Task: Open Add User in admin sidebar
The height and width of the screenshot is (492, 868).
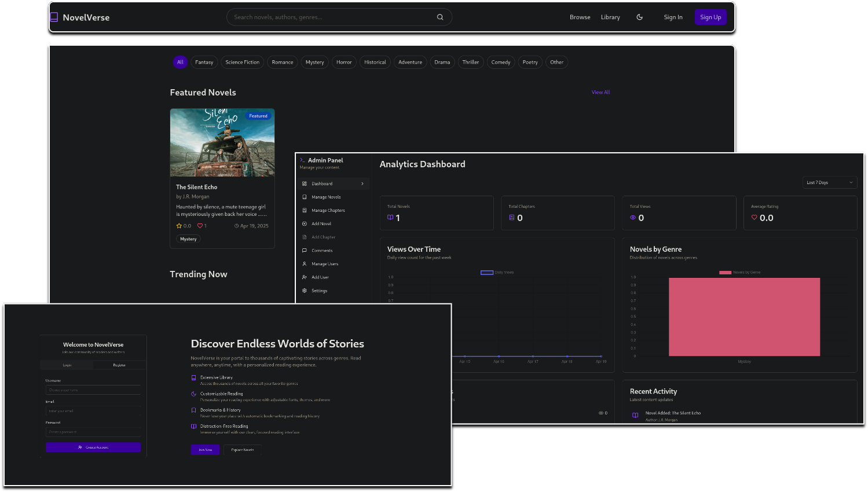Action: click(320, 277)
